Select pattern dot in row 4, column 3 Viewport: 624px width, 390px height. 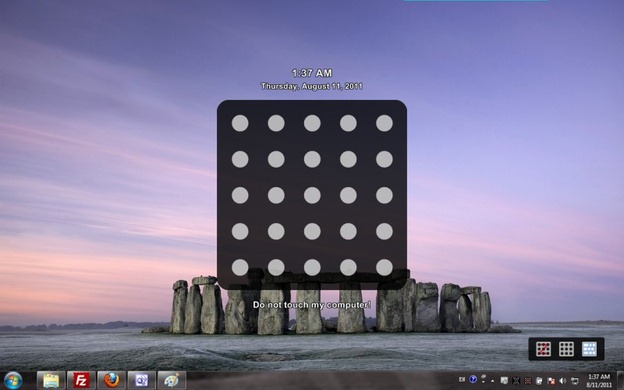312,231
